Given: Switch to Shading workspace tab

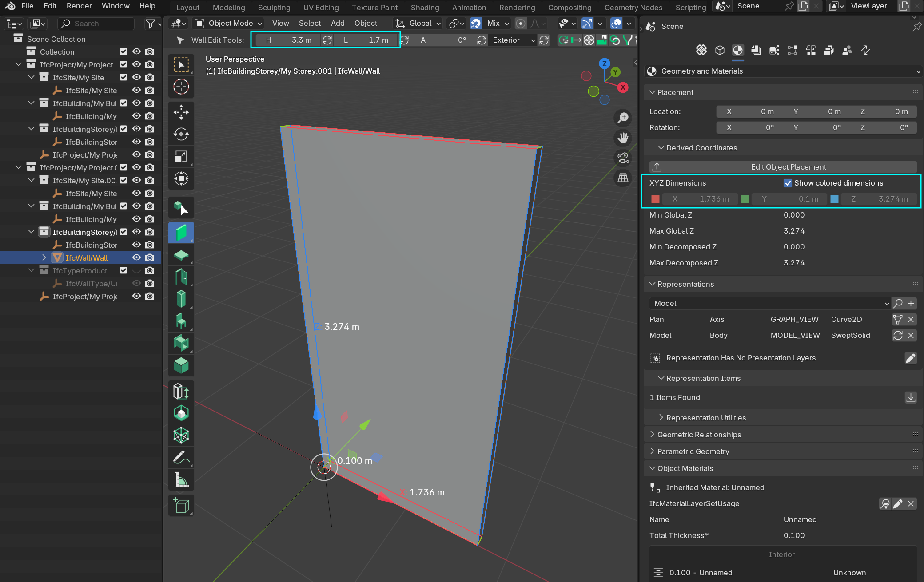Looking at the screenshot, I should tap(425, 8).
